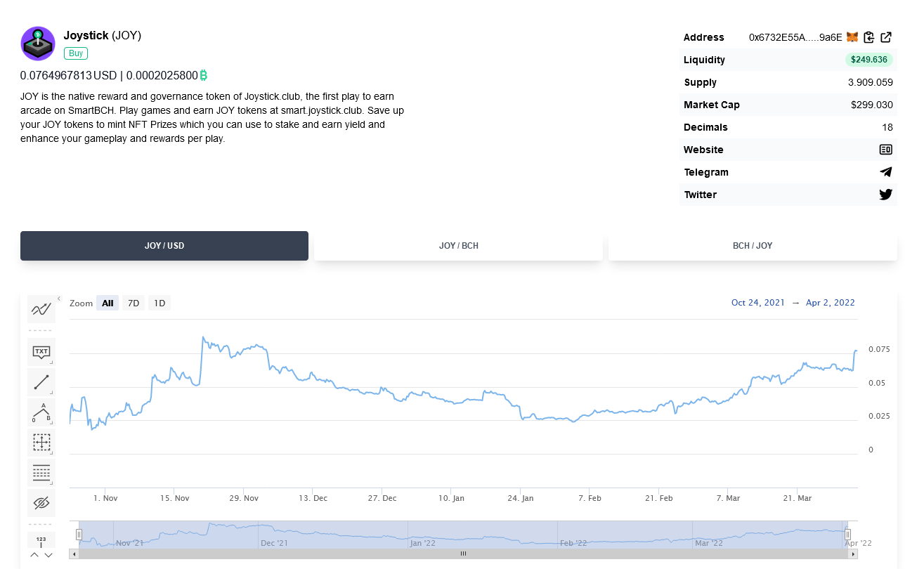This screenshot has height=569, width=924.
Task: Activate the measure selection tool
Action: [41, 443]
